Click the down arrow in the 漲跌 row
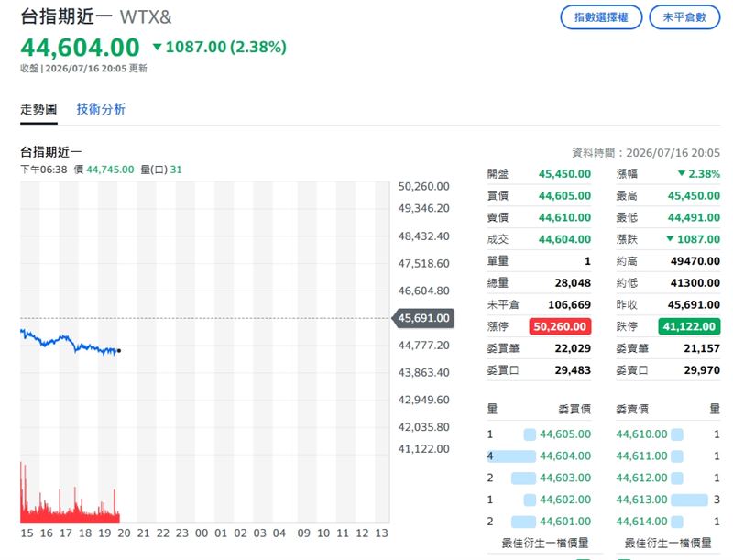The height and width of the screenshot is (560, 733). [x=670, y=239]
